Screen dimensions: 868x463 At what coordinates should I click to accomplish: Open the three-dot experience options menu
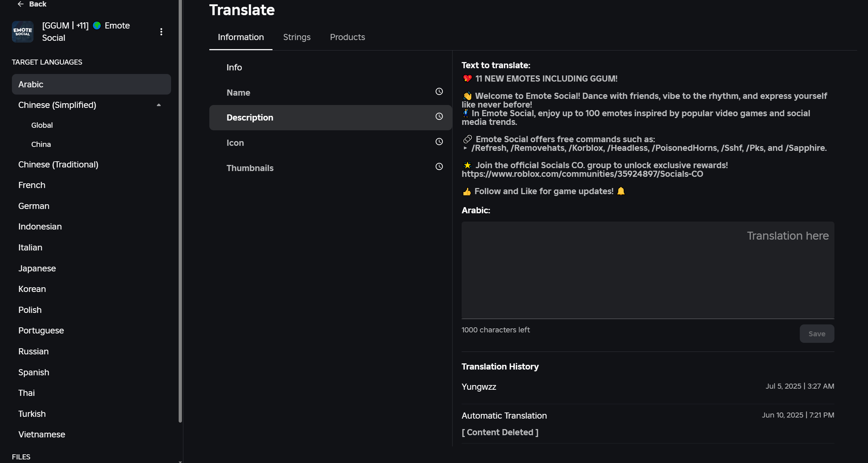tap(161, 32)
